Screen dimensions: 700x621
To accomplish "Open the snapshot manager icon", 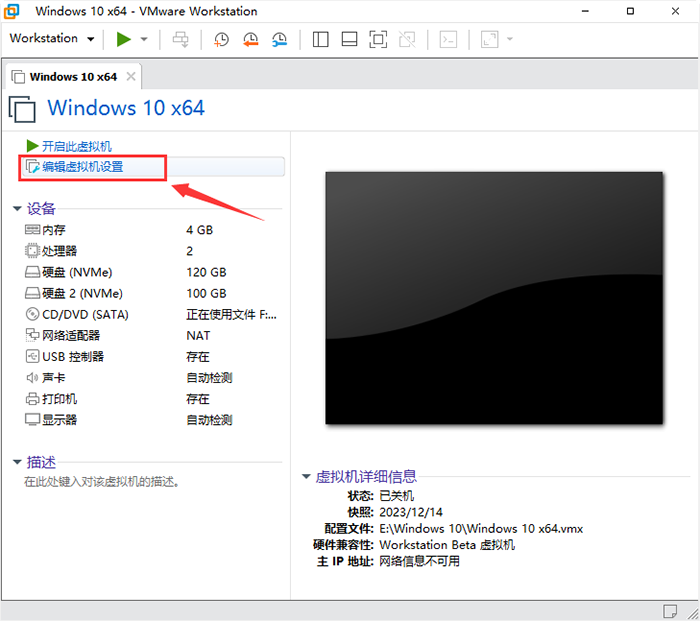I will coord(279,39).
